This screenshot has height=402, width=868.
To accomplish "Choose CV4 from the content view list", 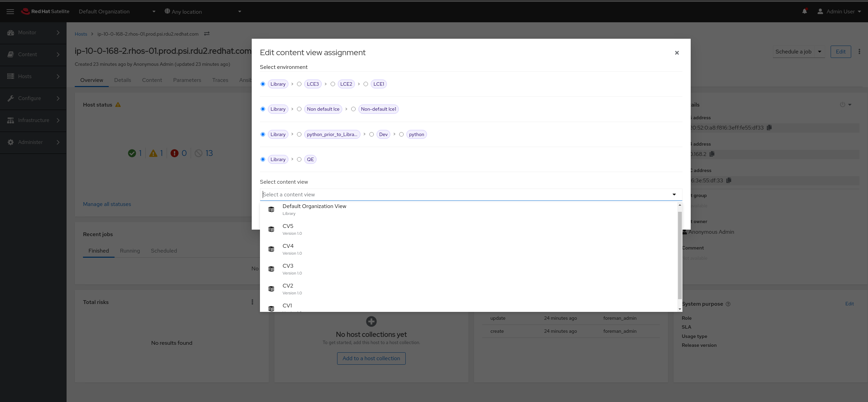I will [288, 249].
